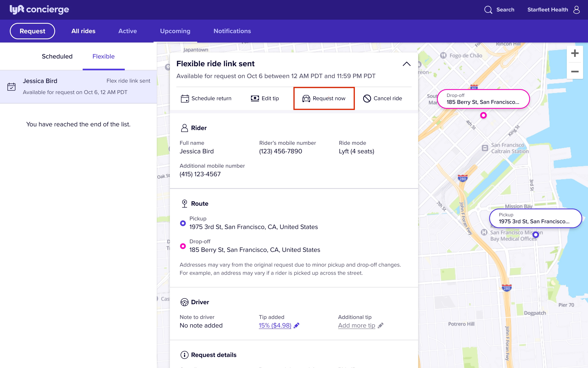Open Search with the magnifier icon

coord(488,10)
